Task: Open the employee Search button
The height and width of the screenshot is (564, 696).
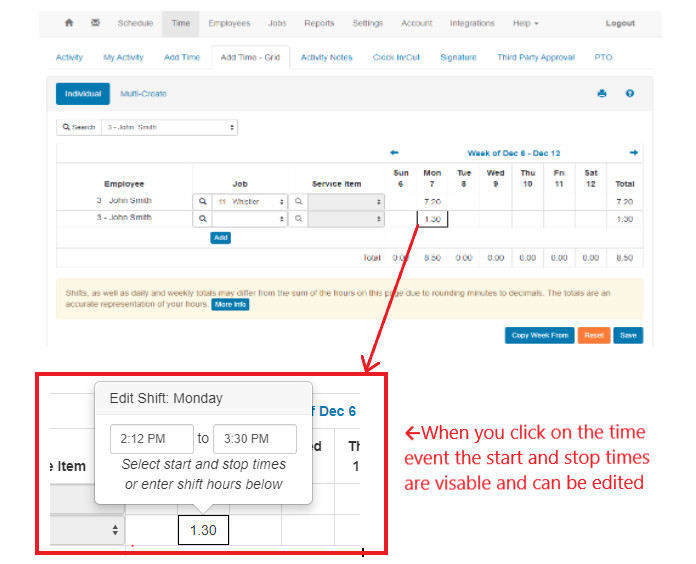Action: (x=79, y=127)
